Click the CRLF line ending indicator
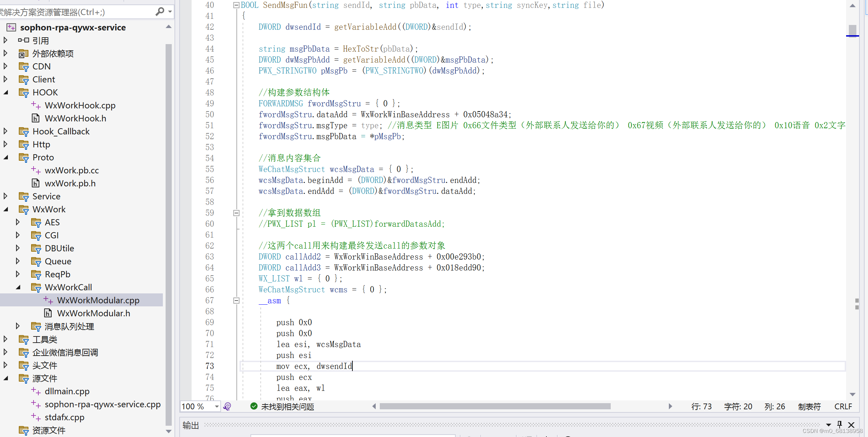The height and width of the screenshot is (437, 868). (843, 407)
